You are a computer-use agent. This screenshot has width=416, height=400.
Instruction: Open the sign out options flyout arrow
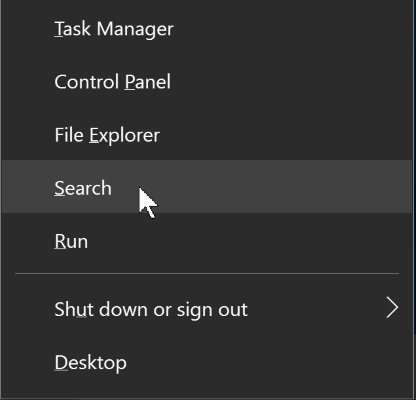click(392, 309)
